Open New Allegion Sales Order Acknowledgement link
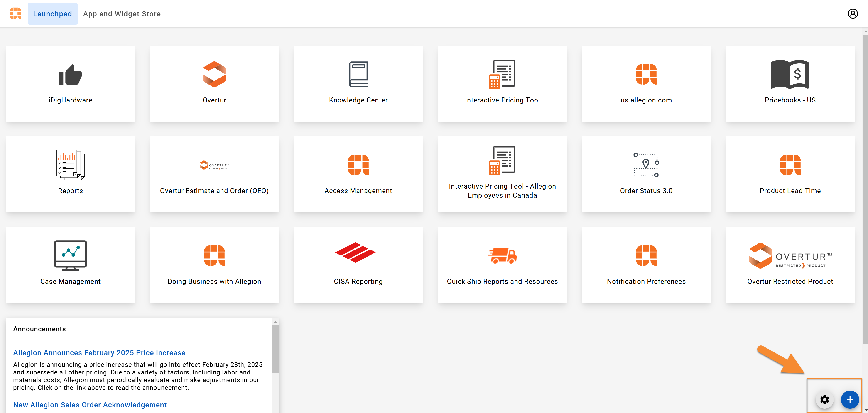868x413 pixels. point(90,405)
